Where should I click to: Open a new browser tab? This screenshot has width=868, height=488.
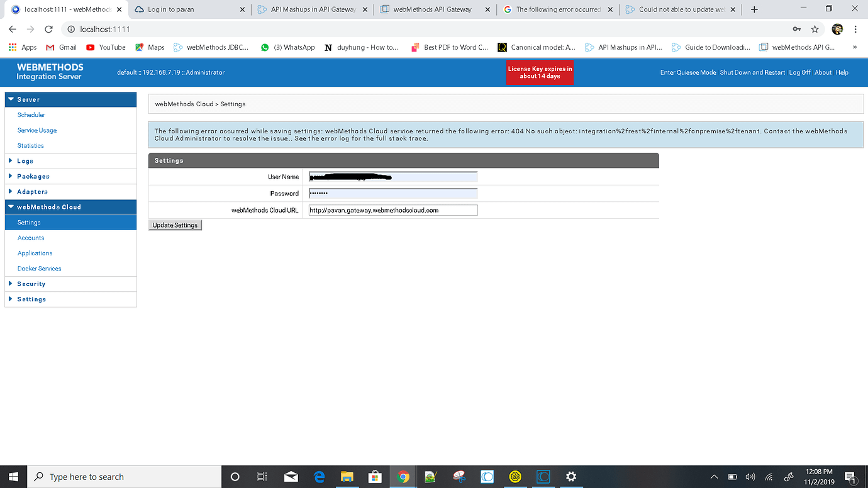click(754, 9)
